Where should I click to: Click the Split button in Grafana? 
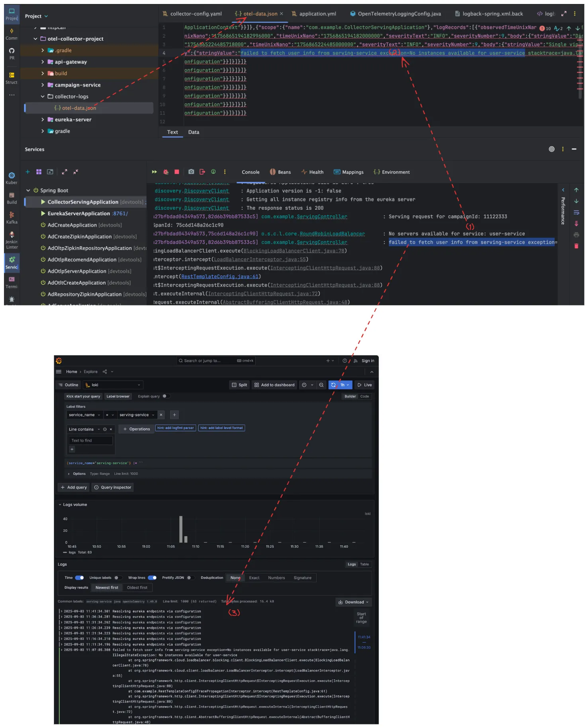[x=239, y=385]
